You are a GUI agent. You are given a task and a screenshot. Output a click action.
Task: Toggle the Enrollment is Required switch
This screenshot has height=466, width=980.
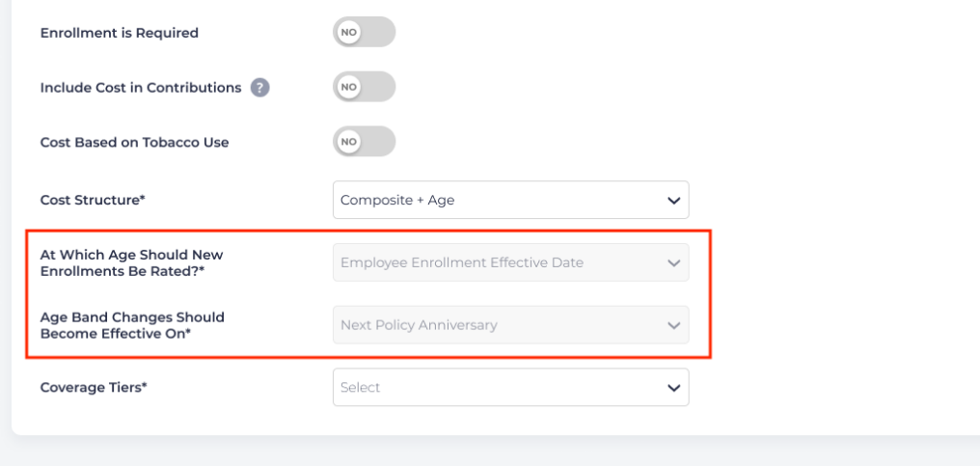point(364,32)
